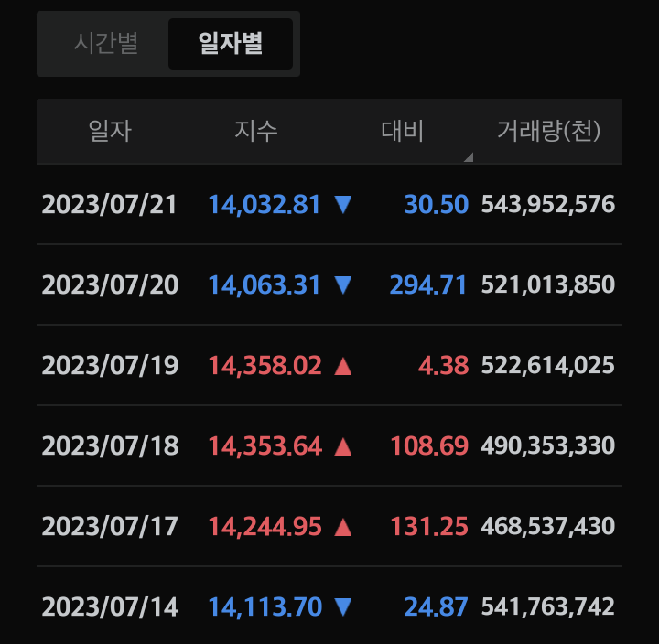Sort by the 일자 column header
The image size is (659, 644).
(x=110, y=131)
